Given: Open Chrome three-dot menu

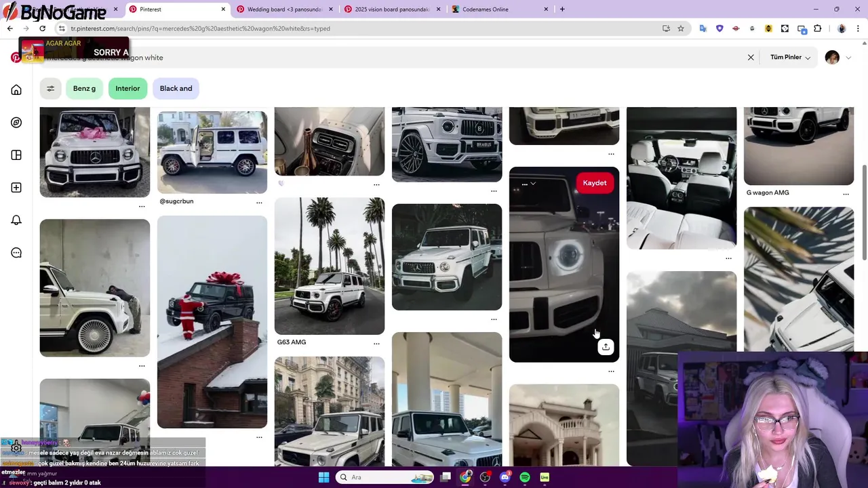Looking at the screenshot, I should [859, 28].
